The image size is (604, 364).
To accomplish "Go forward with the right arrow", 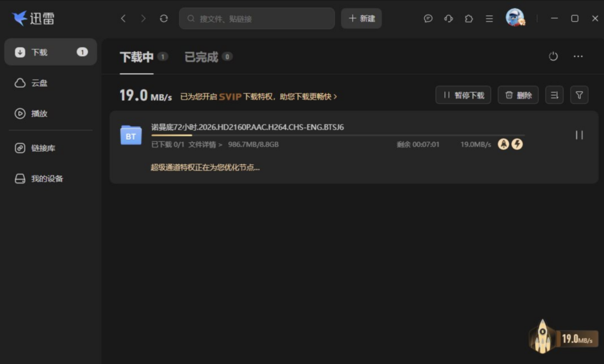I will (x=143, y=18).
